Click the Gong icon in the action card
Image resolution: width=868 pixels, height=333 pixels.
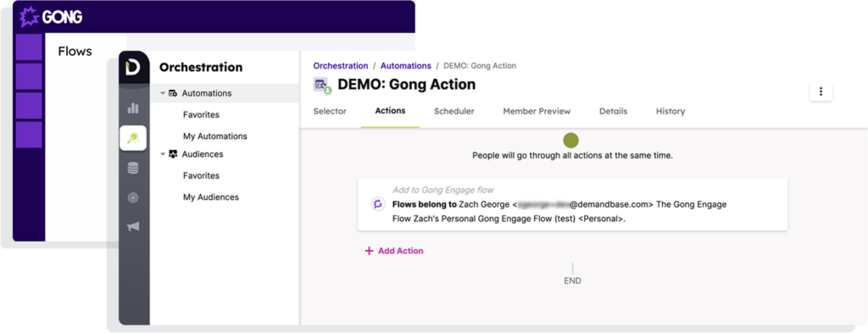coord(377,204)
